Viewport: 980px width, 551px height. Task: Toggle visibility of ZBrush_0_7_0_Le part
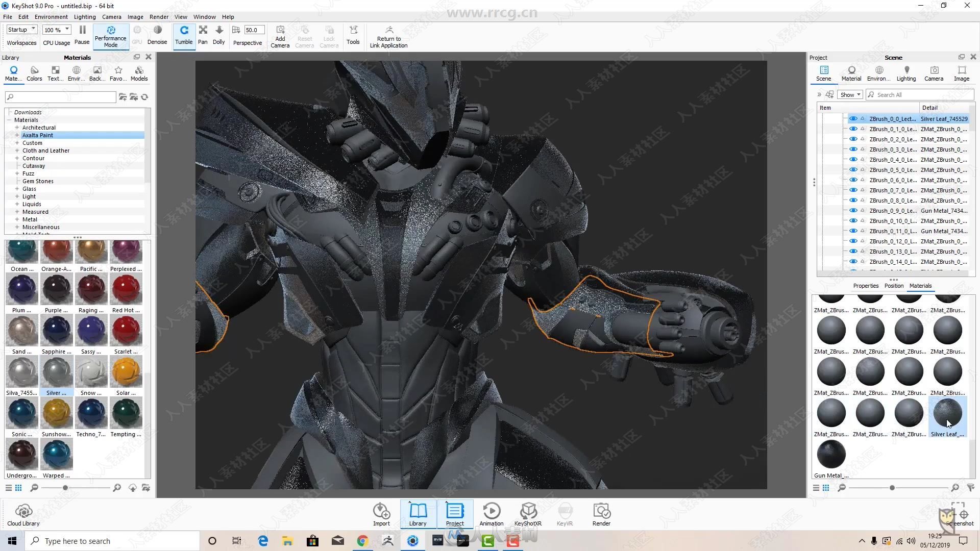pos(853,190)
